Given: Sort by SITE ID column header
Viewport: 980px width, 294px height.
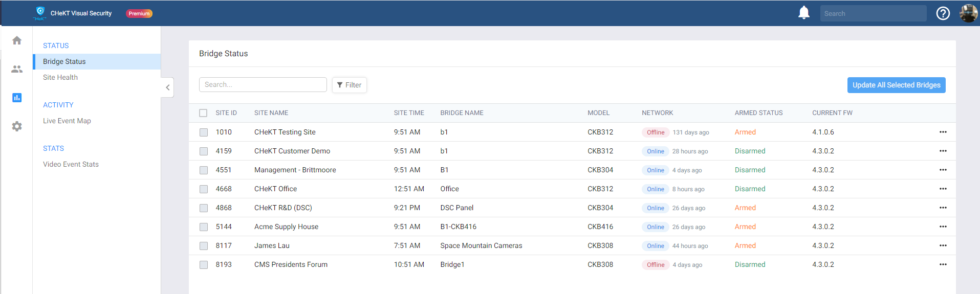Looking at the screenshot, I should (x=226, y=113).
